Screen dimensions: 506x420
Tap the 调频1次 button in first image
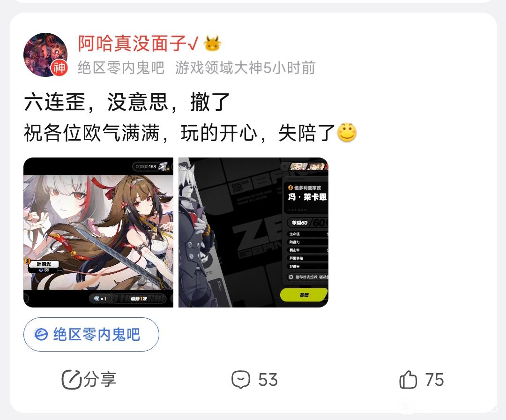(x=139, y=299)
